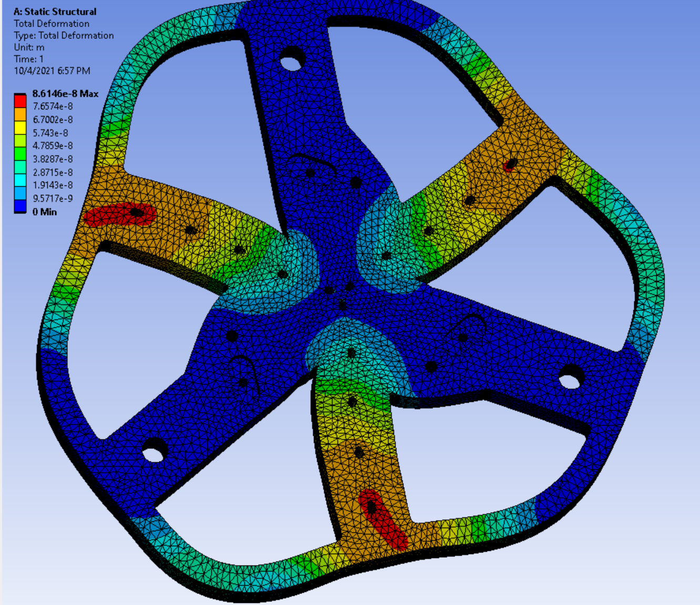The height and width of the screenshot is (605, 700).
Task: Click the orange band in the color legend
Action: pyautogui.click(x=20, y=114)
